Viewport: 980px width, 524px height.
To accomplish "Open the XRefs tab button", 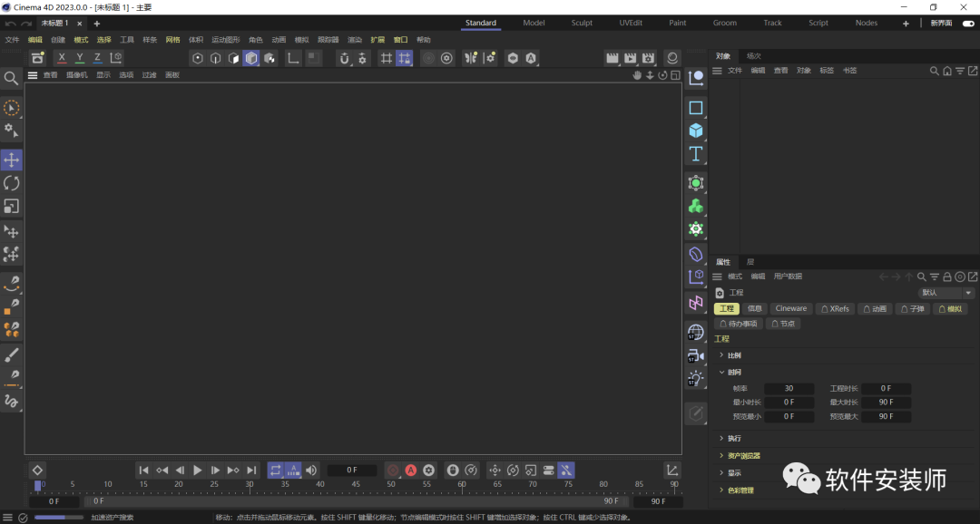I will tap(835, 308).
